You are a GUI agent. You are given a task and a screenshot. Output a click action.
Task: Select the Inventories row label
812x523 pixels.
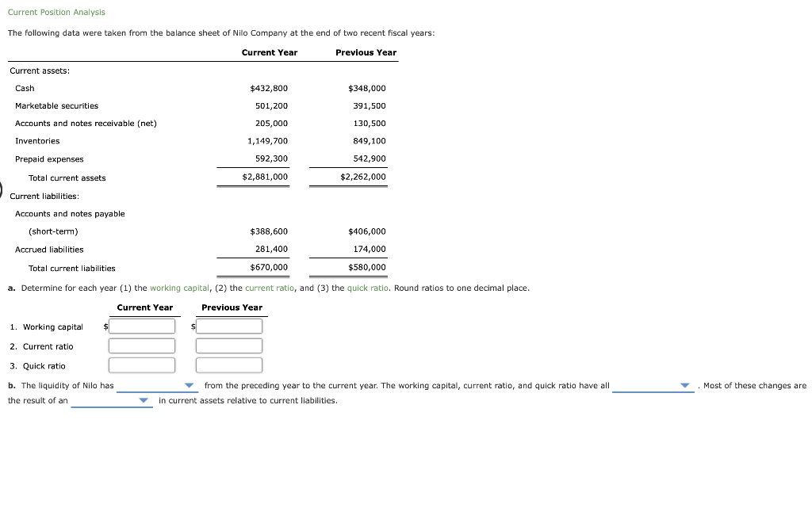tap(38, 140)
